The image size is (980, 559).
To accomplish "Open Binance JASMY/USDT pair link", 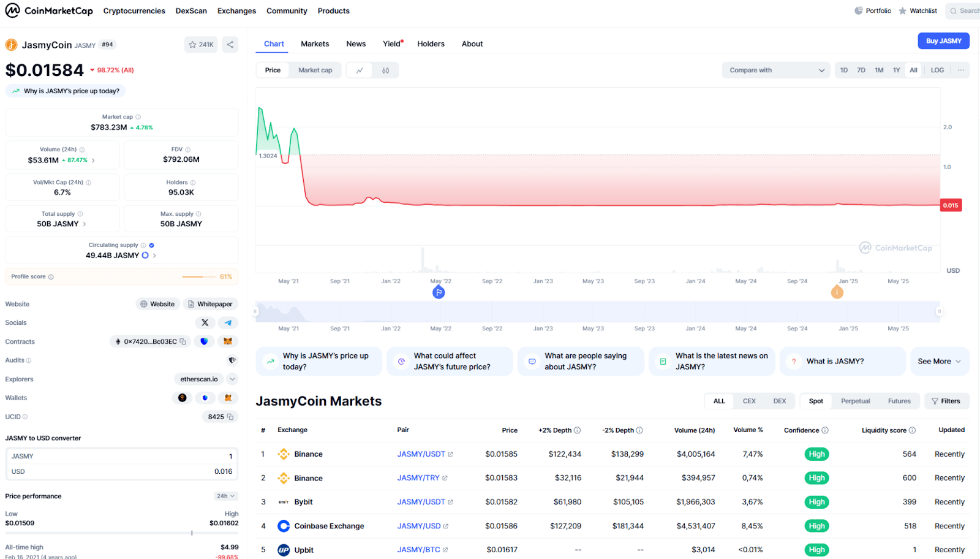I will pos(424,454).
